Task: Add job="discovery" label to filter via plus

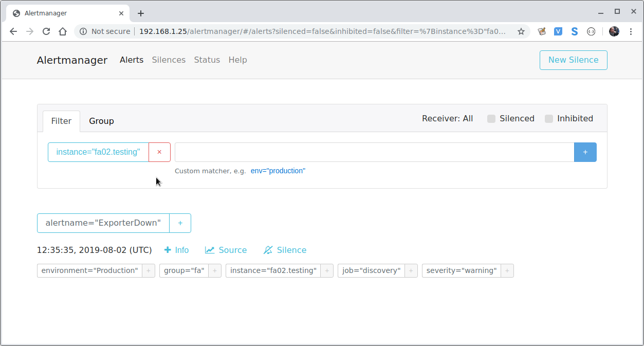Action: click(x=411, y=270)
